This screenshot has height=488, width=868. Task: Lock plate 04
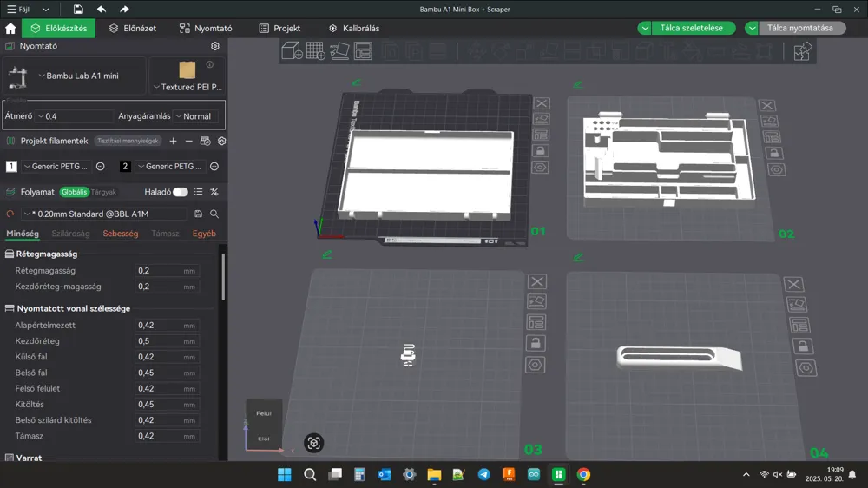[x=803, y=346]
